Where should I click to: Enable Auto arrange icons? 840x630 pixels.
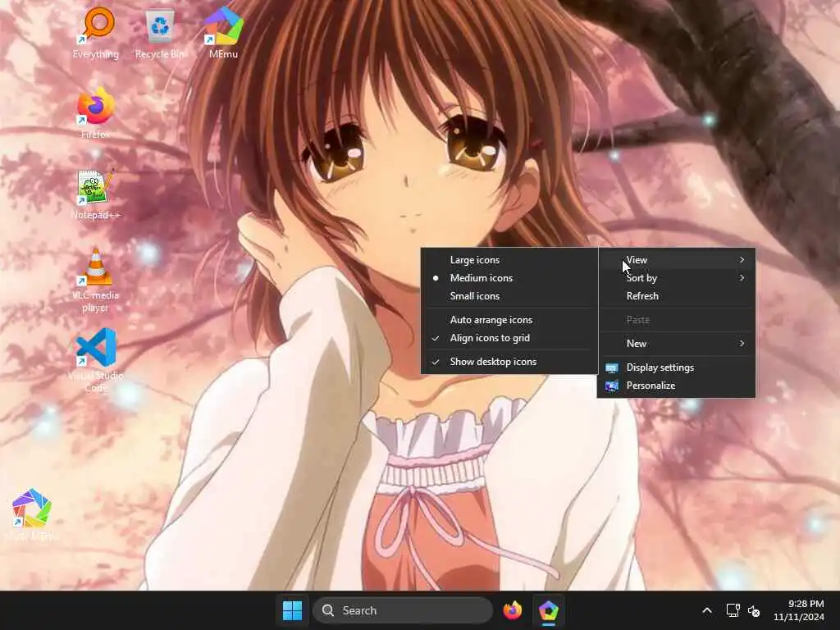pos(509,320)
